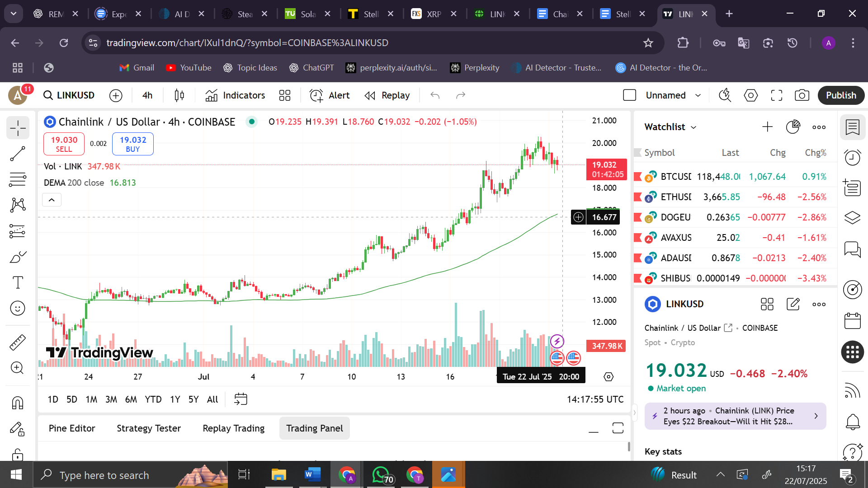Open Chainlink price news headline
Screen dimensions: 868x488
click(736, 416)
